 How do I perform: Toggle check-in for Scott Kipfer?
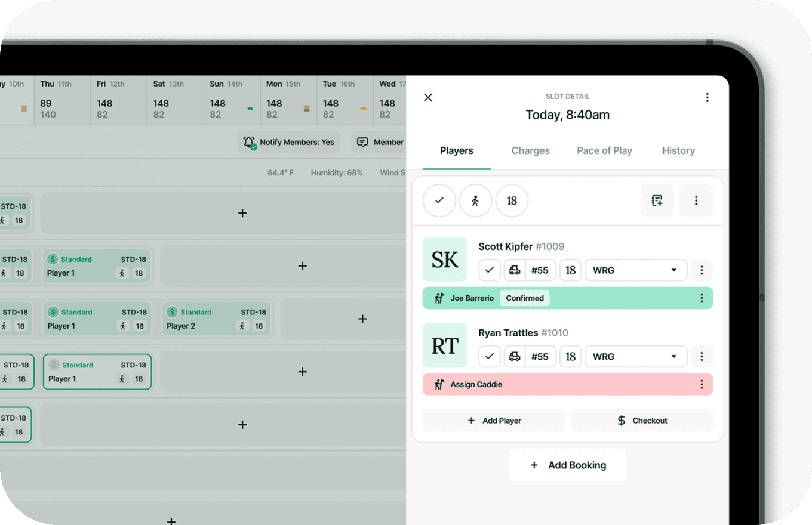[x=489, y=270]
